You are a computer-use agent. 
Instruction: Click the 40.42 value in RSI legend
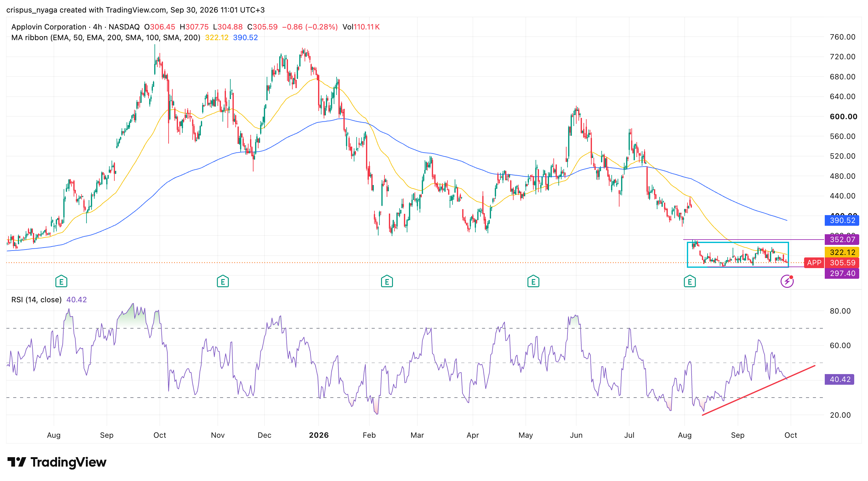76,300
